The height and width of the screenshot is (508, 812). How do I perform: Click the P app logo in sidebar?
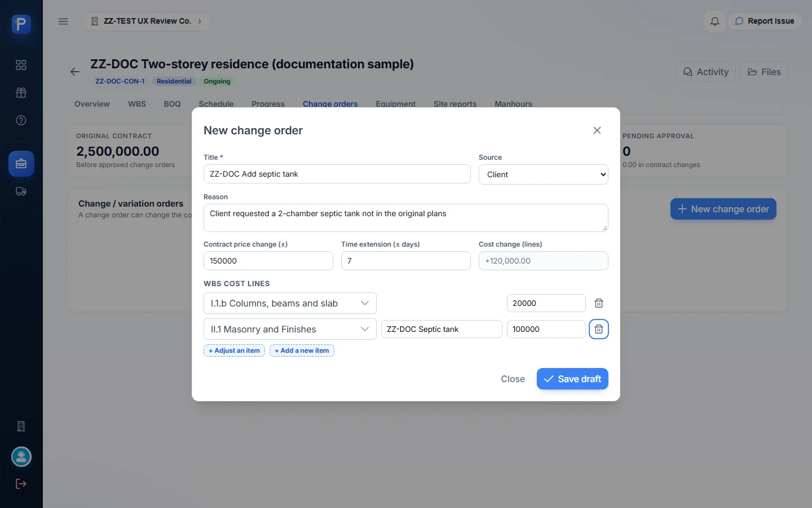point(21,24)
